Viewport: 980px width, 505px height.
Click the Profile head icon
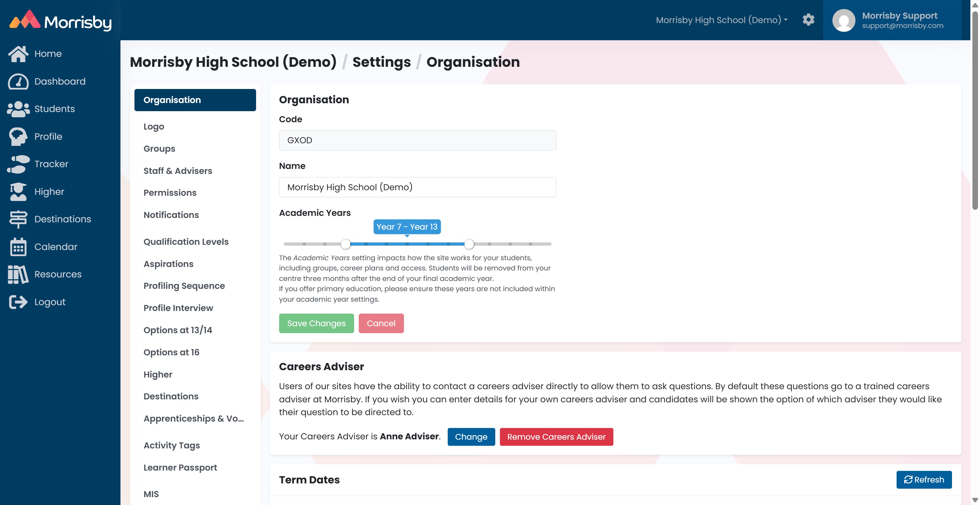(x=18, y=137)
